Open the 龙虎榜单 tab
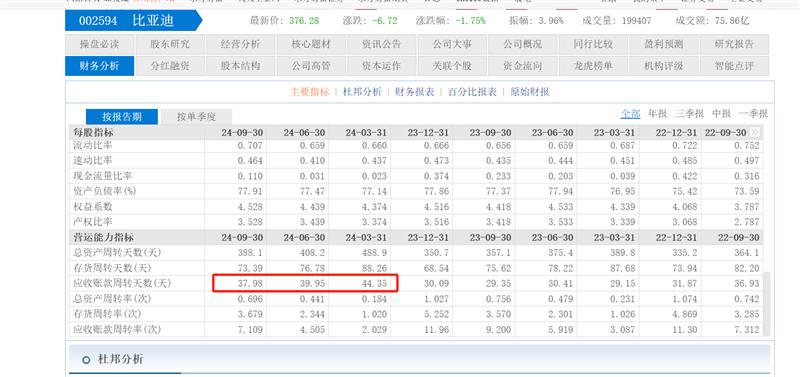 tap(593, 66)
